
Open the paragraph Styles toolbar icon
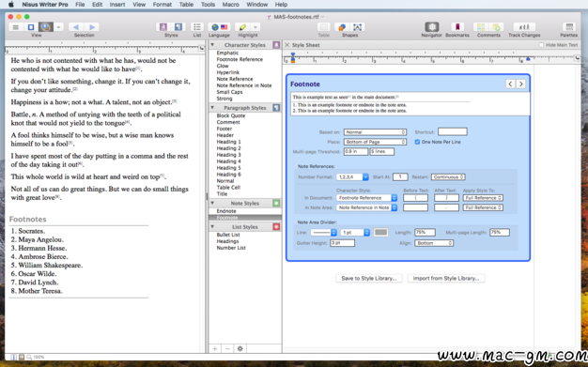pos(178,27)
